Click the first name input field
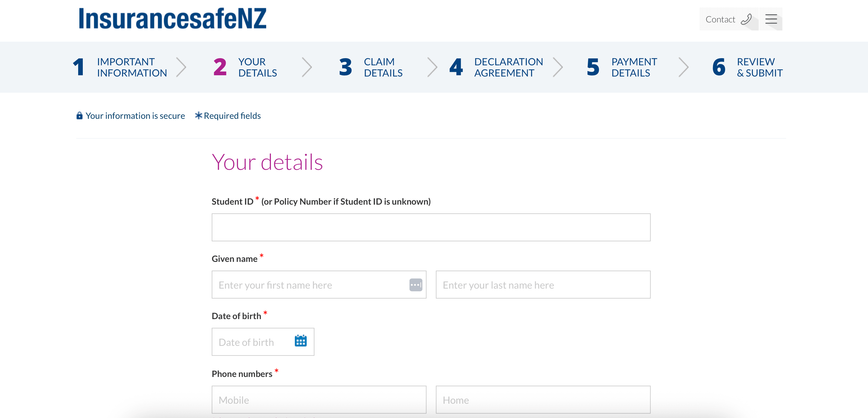 click(319, 285)
